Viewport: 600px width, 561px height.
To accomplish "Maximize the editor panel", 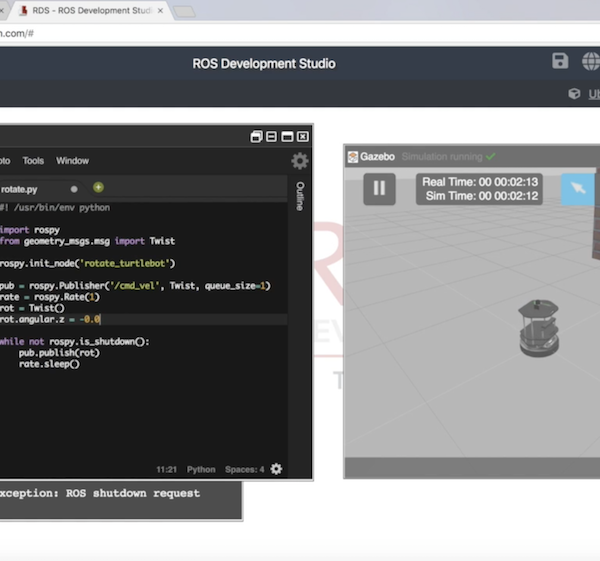I will pos(287,137).
